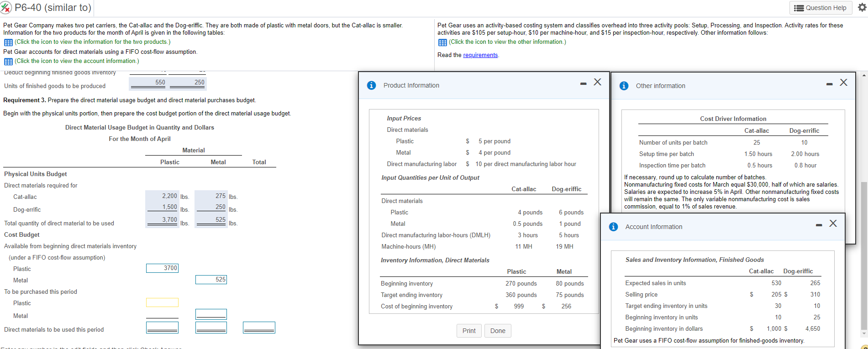Click the text link to view two products information
The width and height of the screenshot is (868, 349).
(x=92, y=42)
